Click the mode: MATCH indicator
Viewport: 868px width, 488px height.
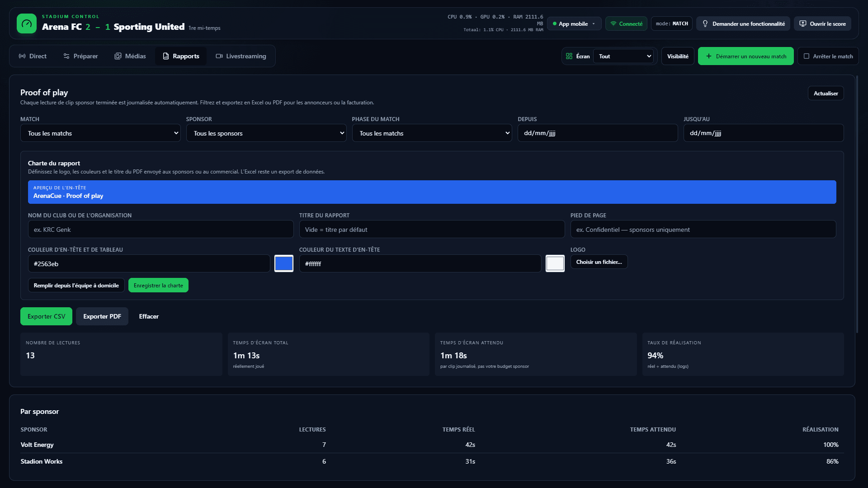672,23
